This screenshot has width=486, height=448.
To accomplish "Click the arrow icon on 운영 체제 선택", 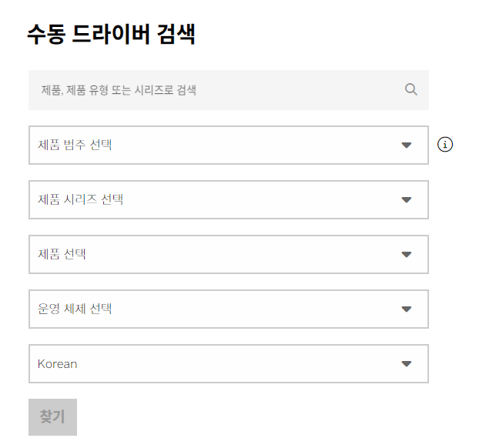I will tap(407, 309).
